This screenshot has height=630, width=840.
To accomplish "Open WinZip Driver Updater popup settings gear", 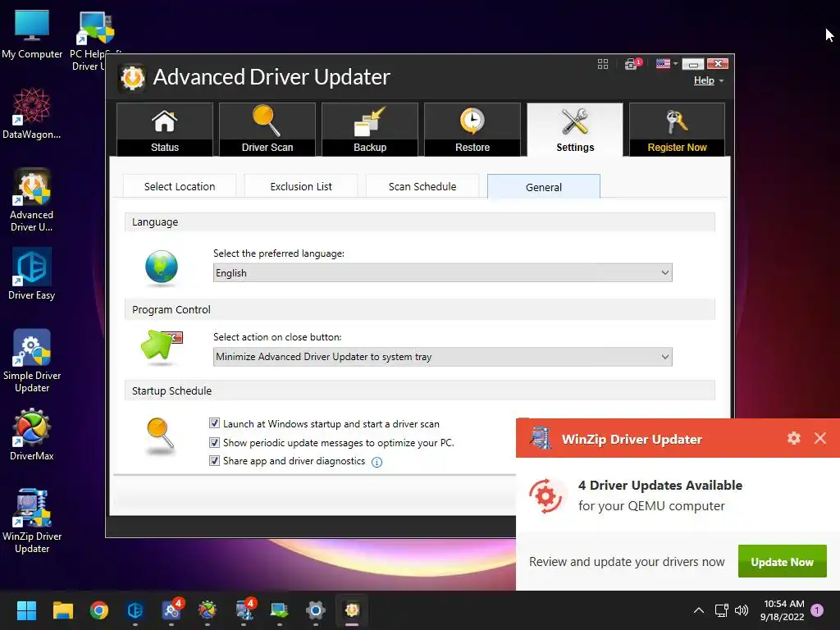I will pos(794,438).
